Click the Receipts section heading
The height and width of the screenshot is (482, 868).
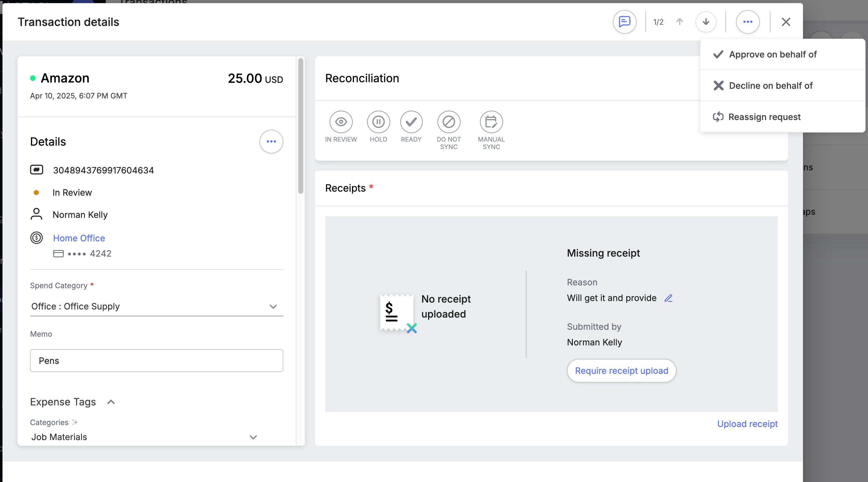click(x=346, y=188)
